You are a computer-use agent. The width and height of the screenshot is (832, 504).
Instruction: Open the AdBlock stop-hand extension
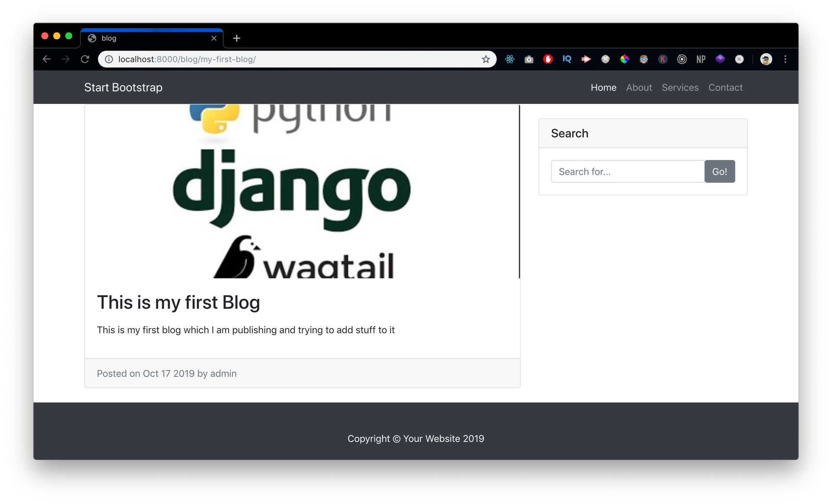548,59
